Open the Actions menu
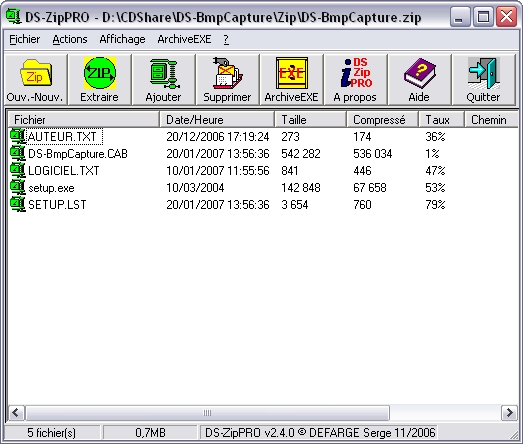523x444 pixels. point(70,39)
